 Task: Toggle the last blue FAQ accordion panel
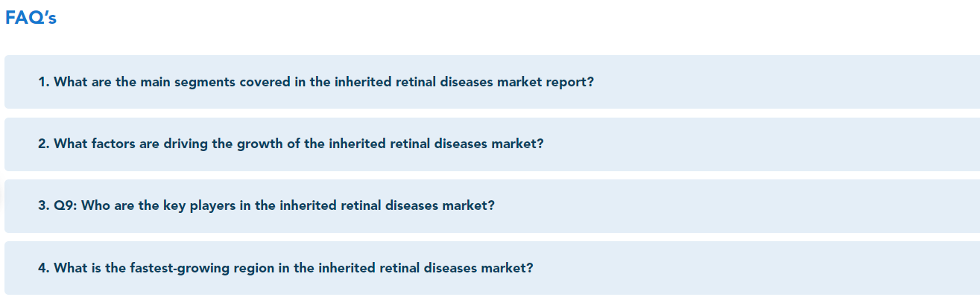[492, 267]
